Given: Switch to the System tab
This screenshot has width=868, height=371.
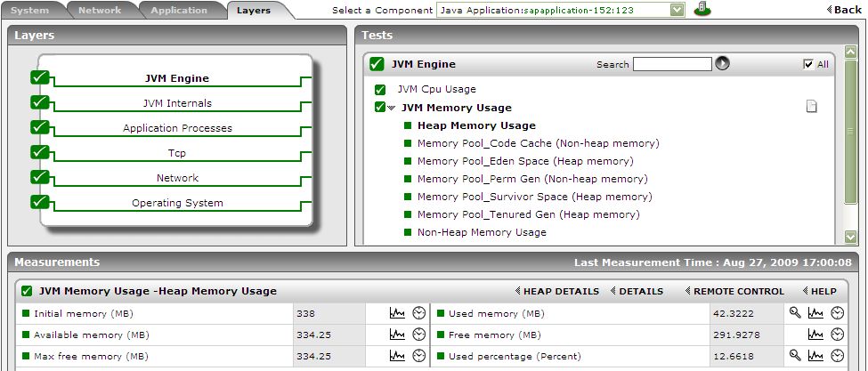Looking at the screenshot, I should point(30,10).
